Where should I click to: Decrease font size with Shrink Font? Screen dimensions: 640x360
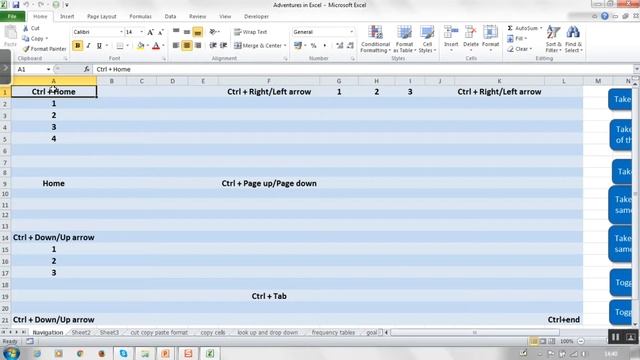point(161,32)
